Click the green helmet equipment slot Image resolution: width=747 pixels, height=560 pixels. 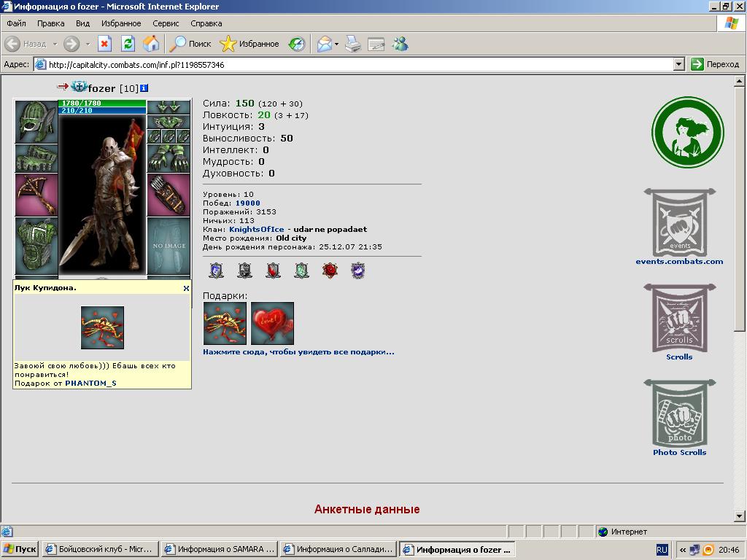click(x=36, y=122)
